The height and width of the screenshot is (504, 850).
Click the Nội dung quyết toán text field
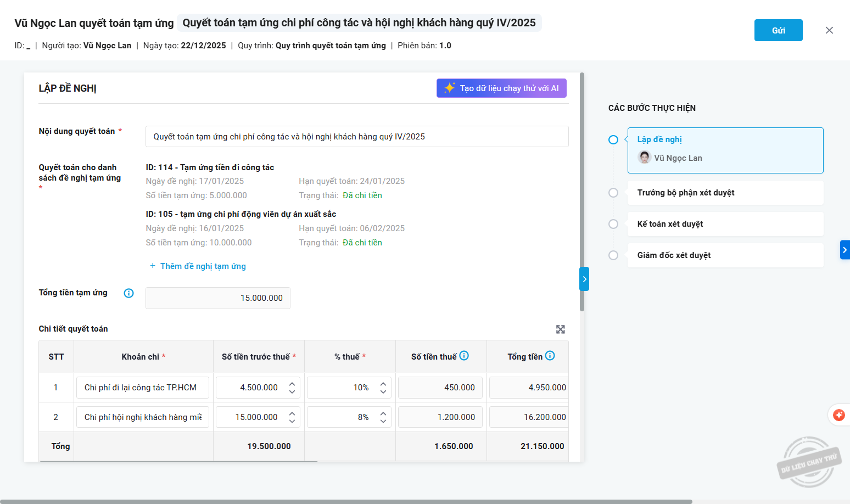click(357, 137)
